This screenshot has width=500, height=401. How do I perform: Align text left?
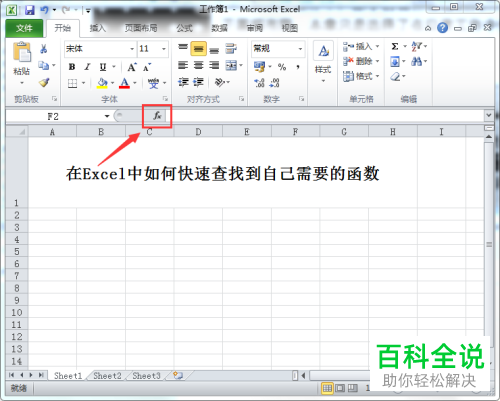click(x=183, y=65)
